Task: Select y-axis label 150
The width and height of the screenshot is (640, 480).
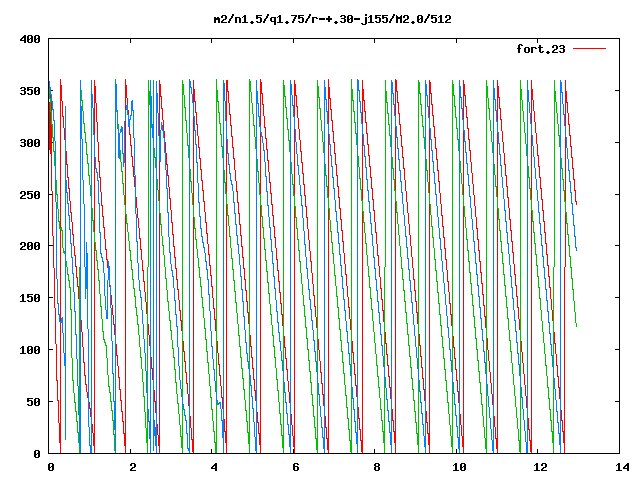Action: coord(30,298)
